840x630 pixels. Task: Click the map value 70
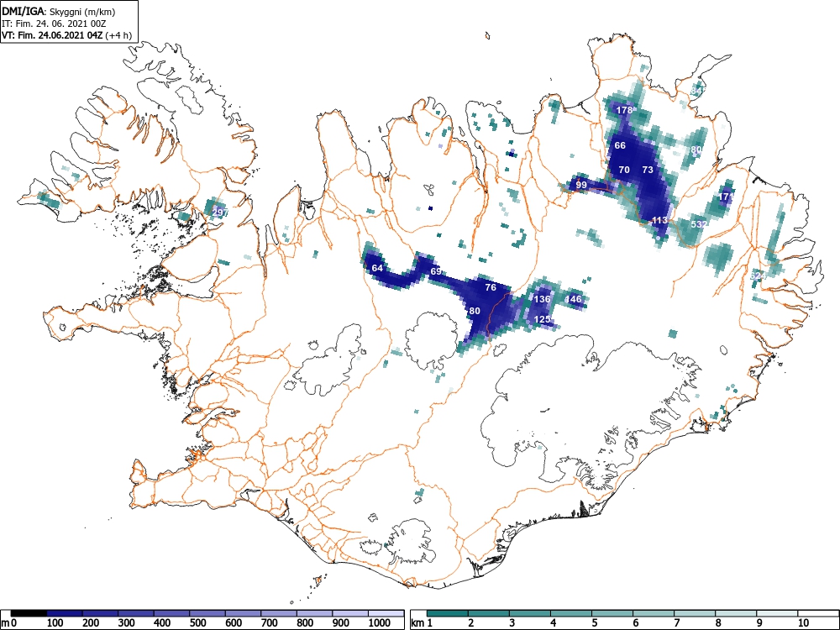tap(623, 170)
